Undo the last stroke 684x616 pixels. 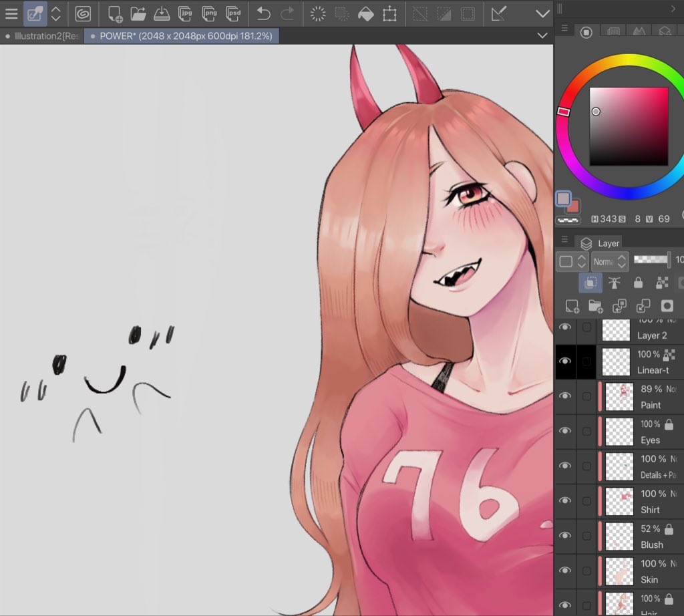click(x=263, y=14)
